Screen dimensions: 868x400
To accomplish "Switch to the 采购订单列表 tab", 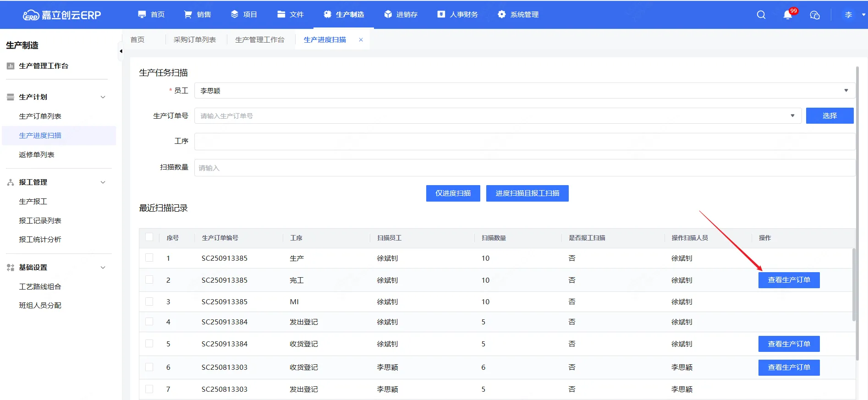I will click(x=194, y=40).
